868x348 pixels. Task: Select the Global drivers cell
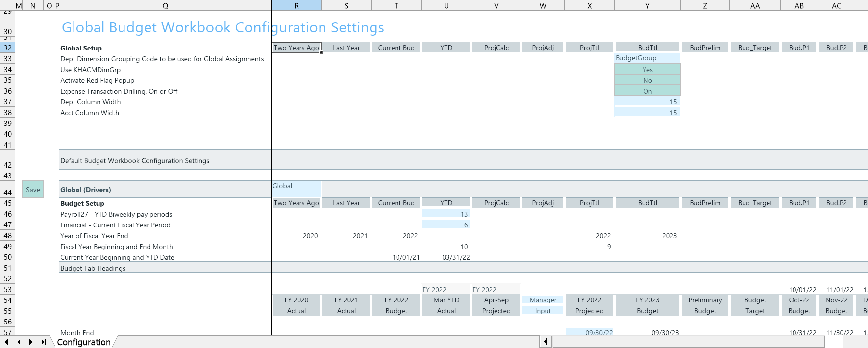point(296,189)
